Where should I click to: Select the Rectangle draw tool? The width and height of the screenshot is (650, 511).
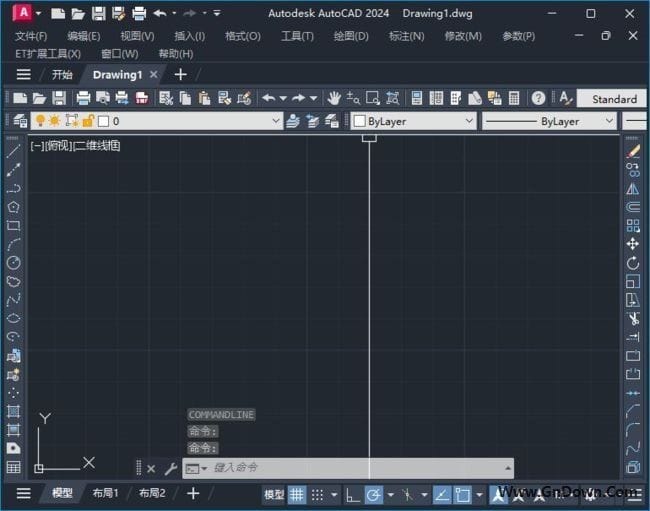pos(13,225)
